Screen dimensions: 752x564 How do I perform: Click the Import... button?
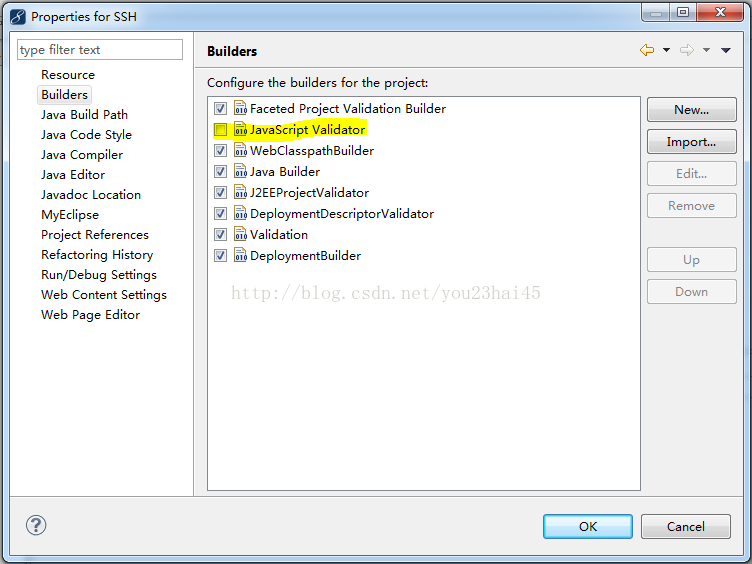coord(692,141)
